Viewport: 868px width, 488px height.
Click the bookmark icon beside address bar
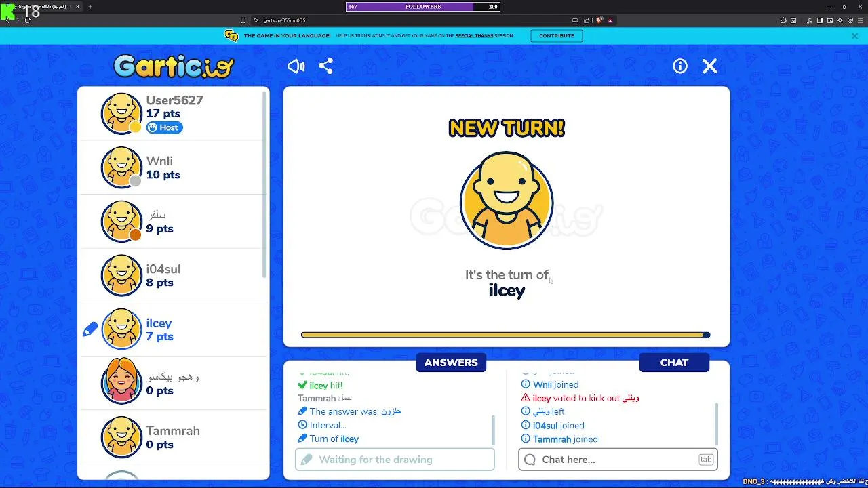click(x=243, y=20)
